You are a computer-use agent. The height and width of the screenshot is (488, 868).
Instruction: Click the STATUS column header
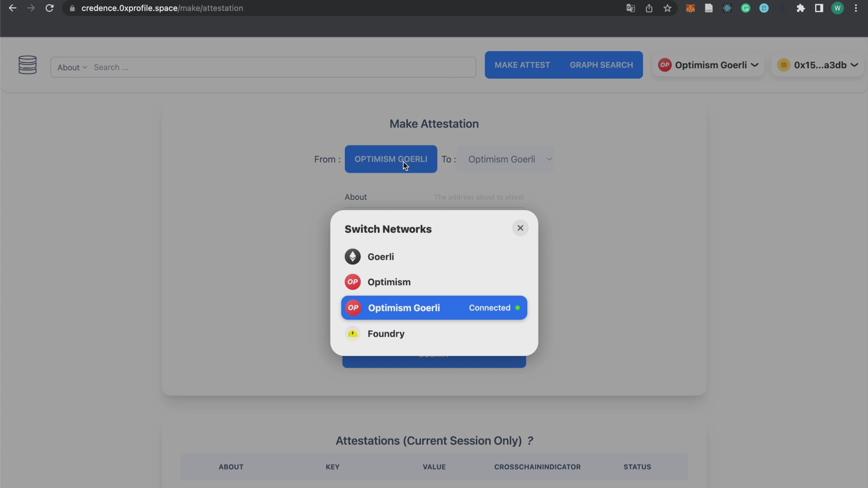click(637, 467)
